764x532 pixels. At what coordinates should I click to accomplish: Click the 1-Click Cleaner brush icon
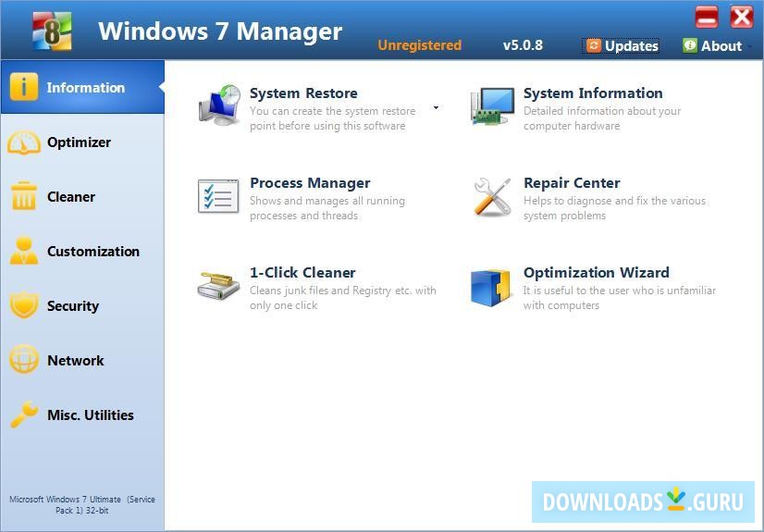[x=219, y=287]
